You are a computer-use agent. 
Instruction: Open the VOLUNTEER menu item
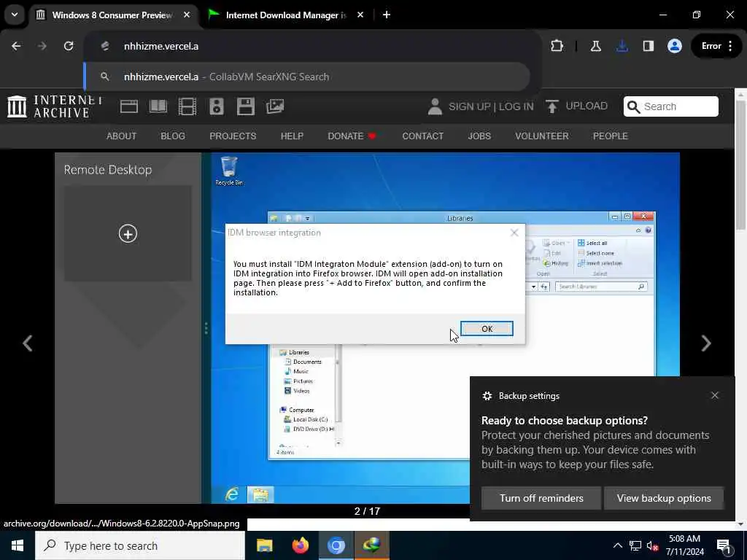pos(542,136)
